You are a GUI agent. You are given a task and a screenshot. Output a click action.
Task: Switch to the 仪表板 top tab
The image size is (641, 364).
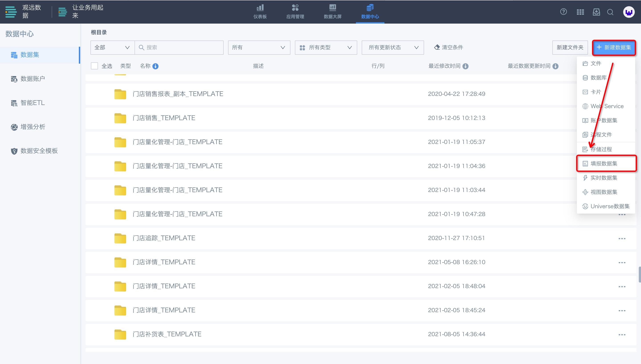(x=260, y=12)
